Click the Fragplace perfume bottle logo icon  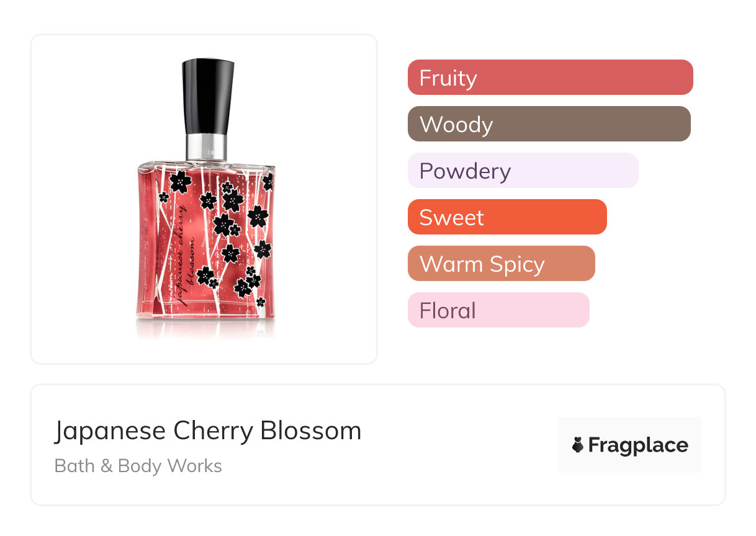(x=578, y=445)
